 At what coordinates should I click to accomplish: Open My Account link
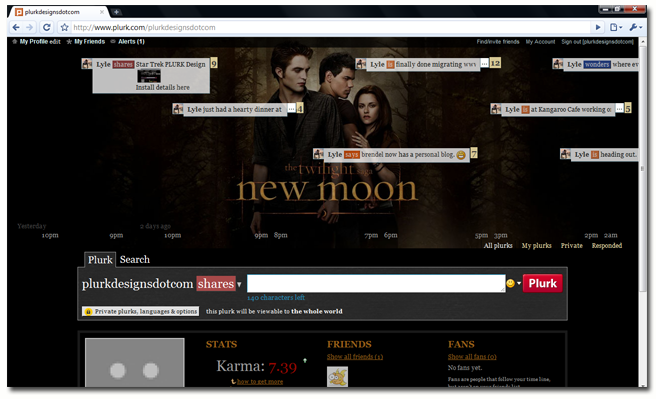point(540,42)
